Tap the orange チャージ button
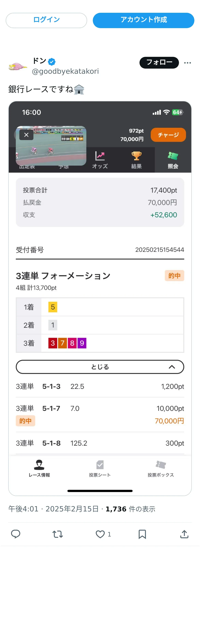 coord(168,135)
